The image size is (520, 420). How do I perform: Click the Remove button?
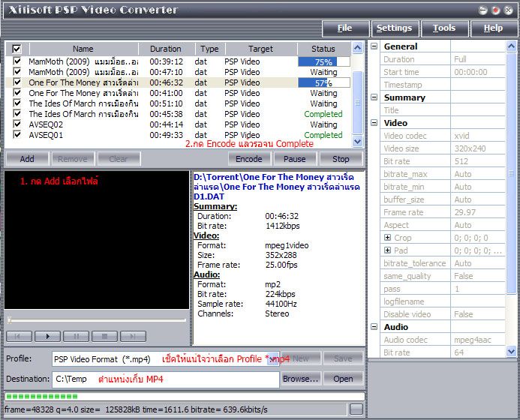point(73,159)
